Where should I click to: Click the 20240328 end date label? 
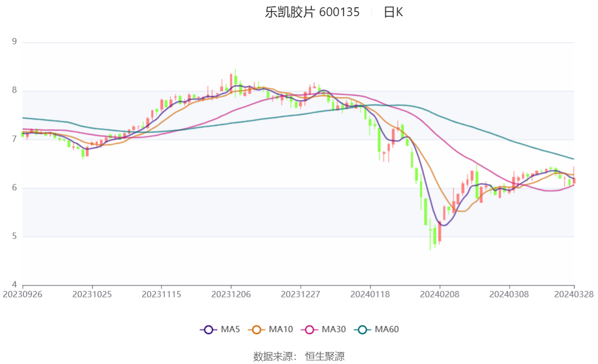(574, 295)
